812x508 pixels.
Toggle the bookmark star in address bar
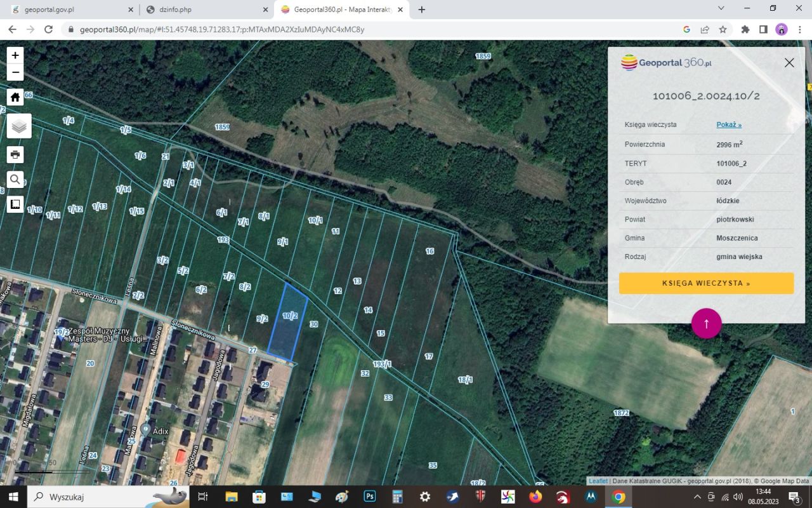click(x=723, y=29)
